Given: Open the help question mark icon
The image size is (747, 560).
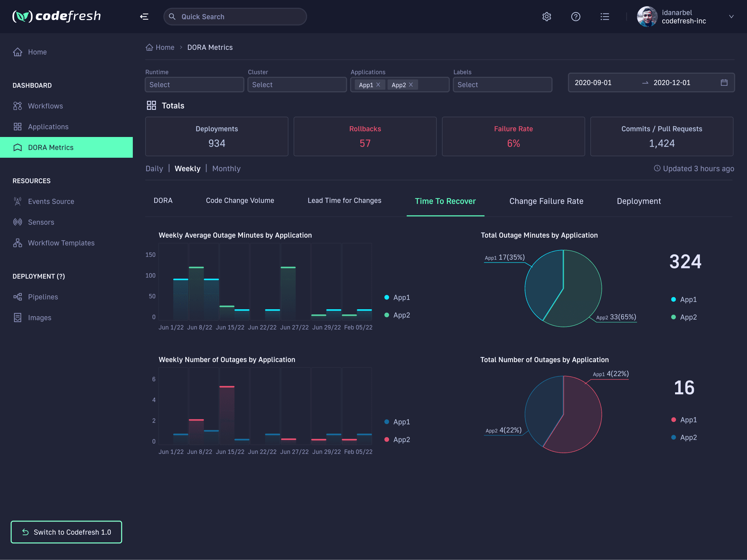Looking at the screenshot, I should pyautogui.click(x=575, y=17).
